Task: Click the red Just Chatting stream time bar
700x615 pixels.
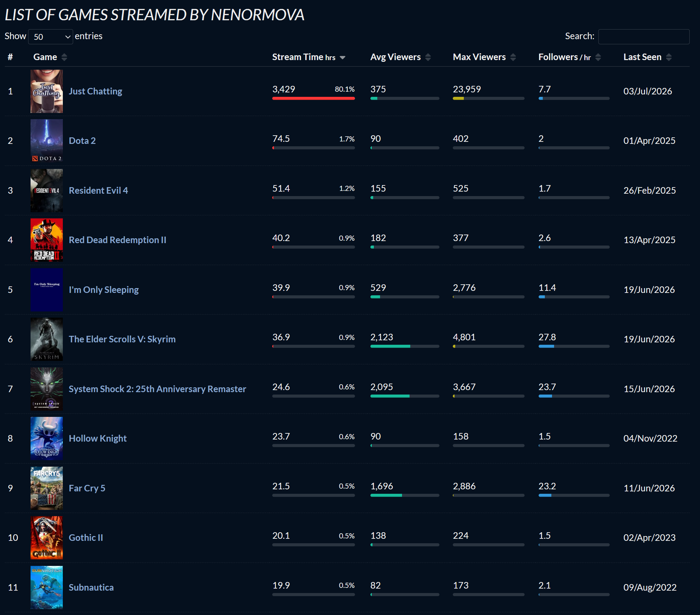Action: coord(313,99)
